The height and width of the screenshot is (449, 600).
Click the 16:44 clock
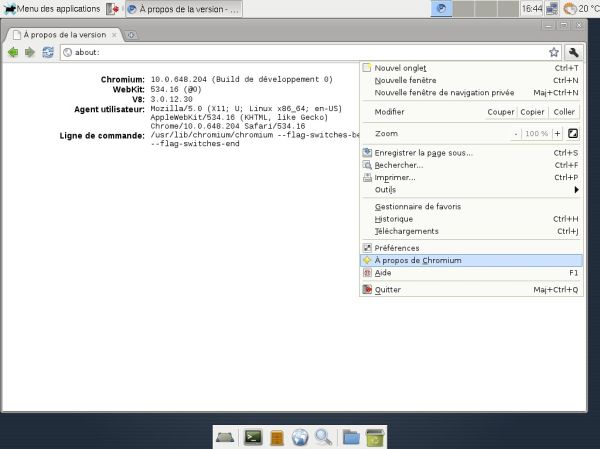point(532,8)
